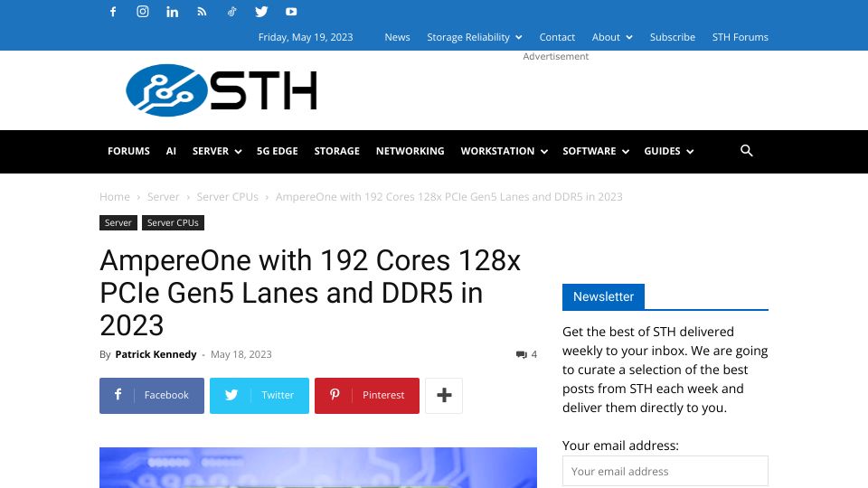This screenshot has width=868, height=488.
Task: Open the STH Forums link
Action: [741, 37]
